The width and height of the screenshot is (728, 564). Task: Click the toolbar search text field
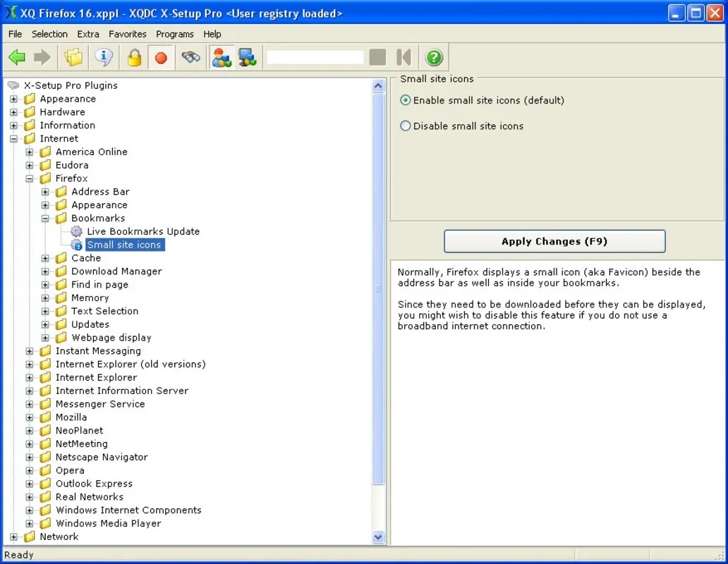[x=315, y=58]
